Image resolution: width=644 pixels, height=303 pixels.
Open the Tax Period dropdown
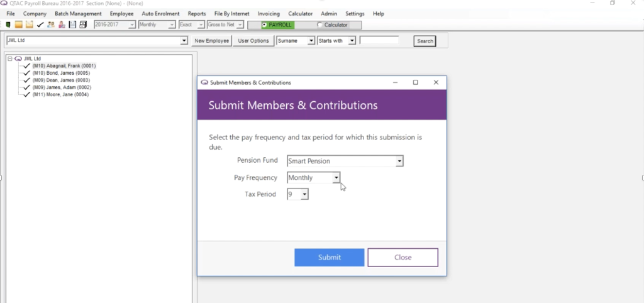click(304, 195)
